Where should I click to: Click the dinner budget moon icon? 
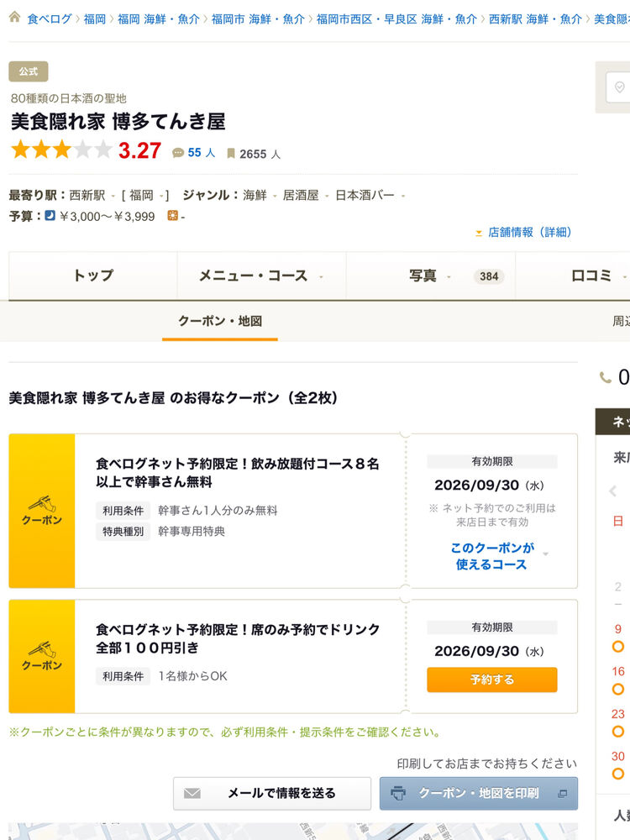point(50,216)
